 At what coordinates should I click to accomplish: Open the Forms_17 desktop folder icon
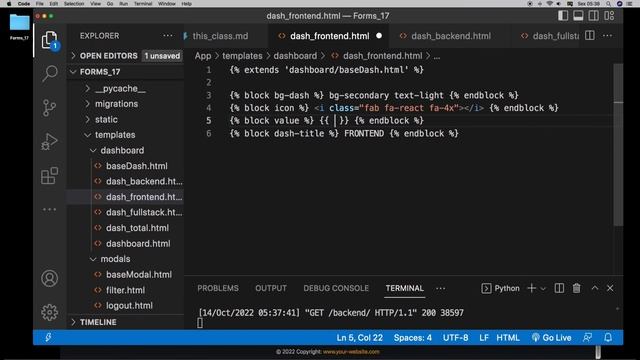(19, 27)
